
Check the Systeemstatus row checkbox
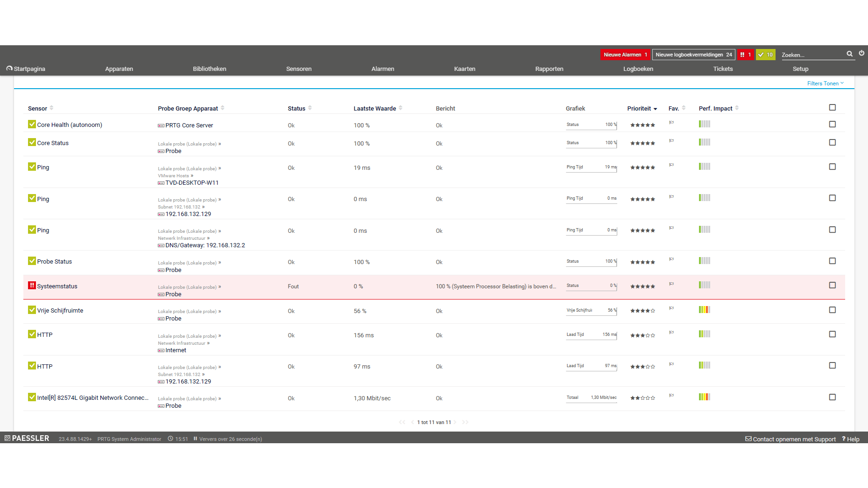coord(833,285)
